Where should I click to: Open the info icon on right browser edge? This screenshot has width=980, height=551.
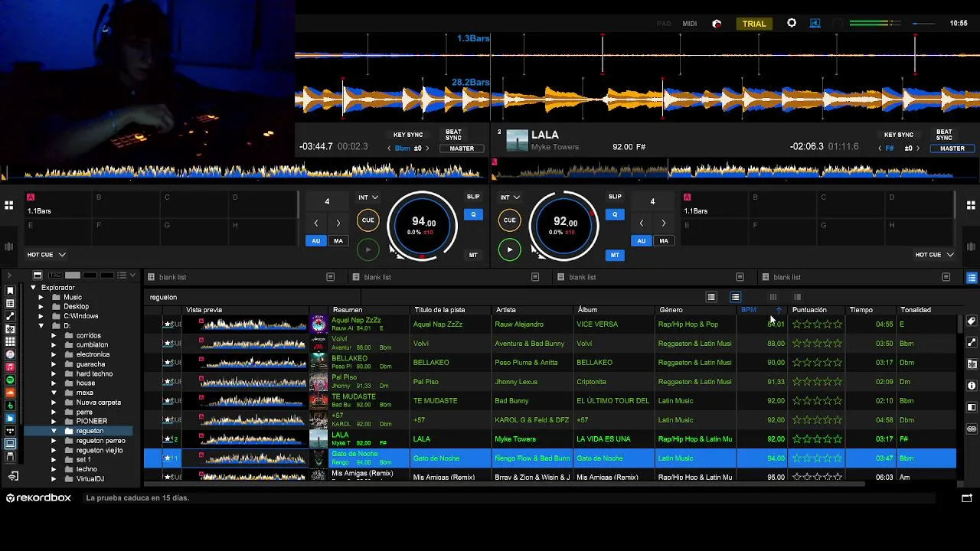[972, 386]
